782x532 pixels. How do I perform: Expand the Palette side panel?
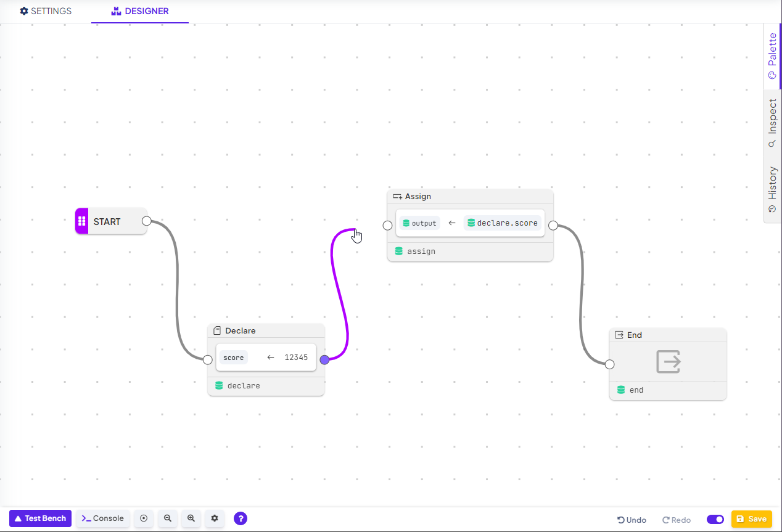pos(773,57)
